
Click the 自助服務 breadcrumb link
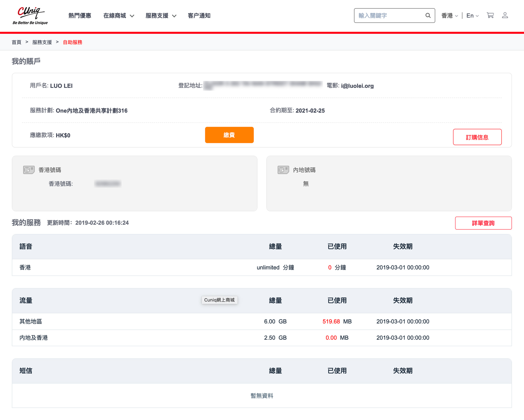pos(73,42)
